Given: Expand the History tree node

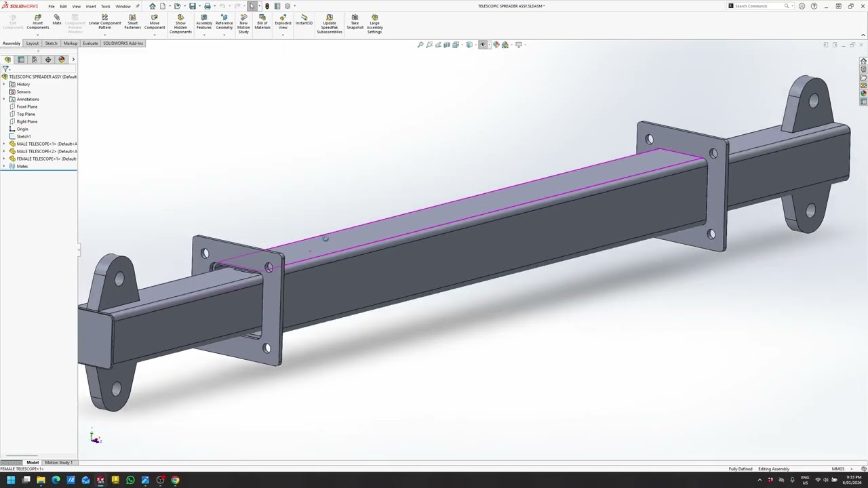Looking at the screenshot, I should pos(4,84).
